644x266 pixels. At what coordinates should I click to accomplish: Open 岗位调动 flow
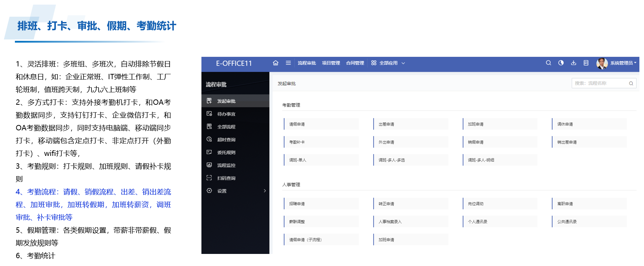tap(500, 203)
